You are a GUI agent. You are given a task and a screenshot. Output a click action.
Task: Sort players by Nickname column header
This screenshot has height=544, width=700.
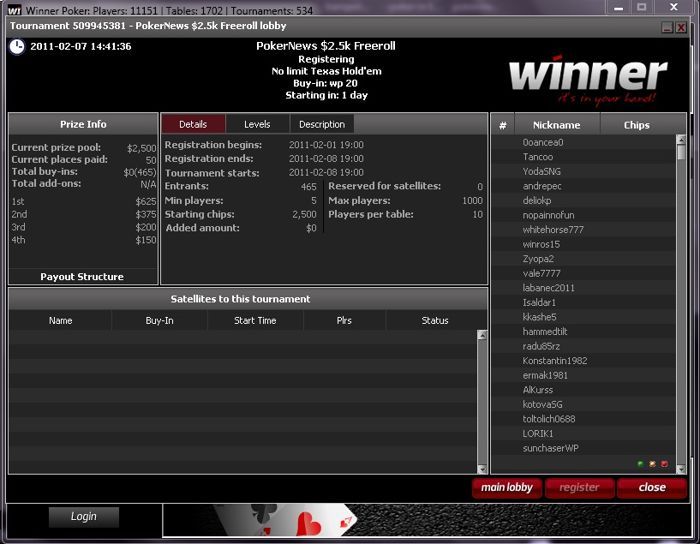(x=557, y=125)
